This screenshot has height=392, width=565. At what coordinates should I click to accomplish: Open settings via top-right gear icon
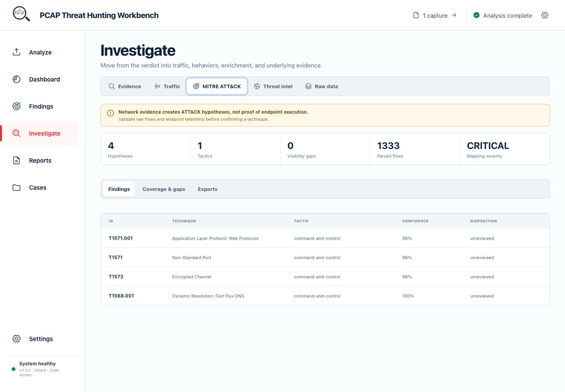545,15
